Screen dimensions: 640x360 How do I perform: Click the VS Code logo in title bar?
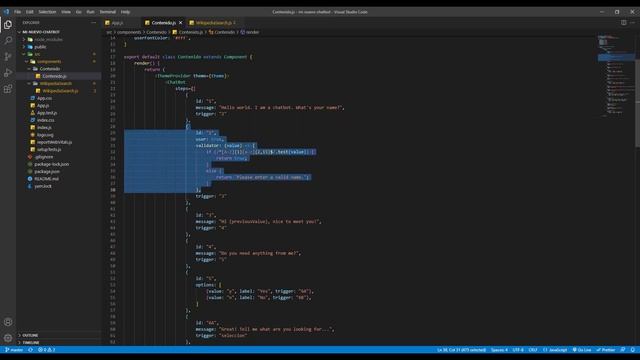6,12
